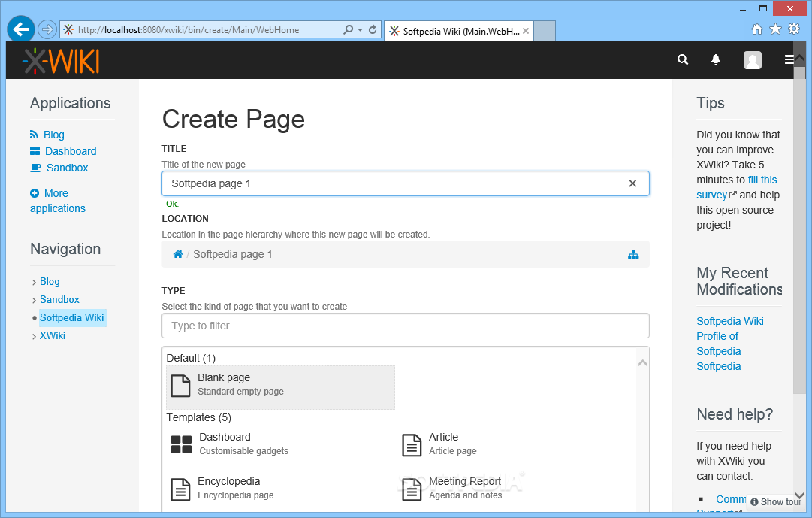Click Softpedia page 1 in location breadcrumb
The image size is (812, 518).
click(x=233, y=254)
